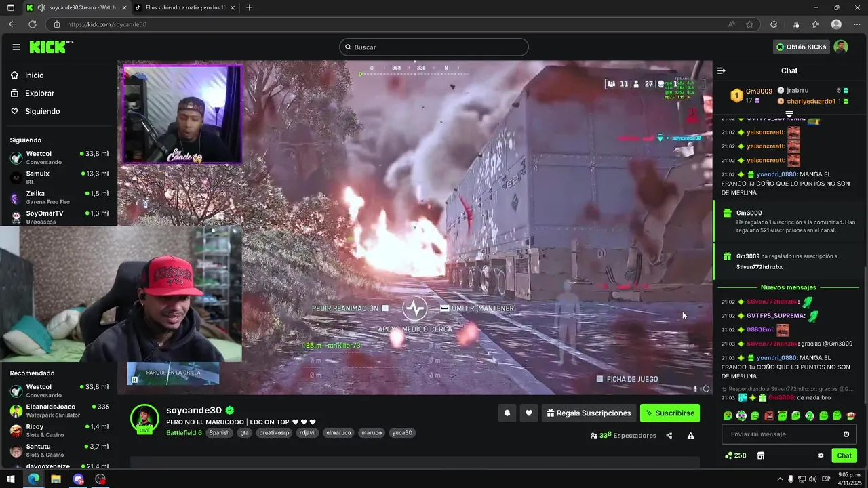Viewport: 868px width, 488px height.
Task: Click the browser back arrow
Action: [x=12, y=24]
